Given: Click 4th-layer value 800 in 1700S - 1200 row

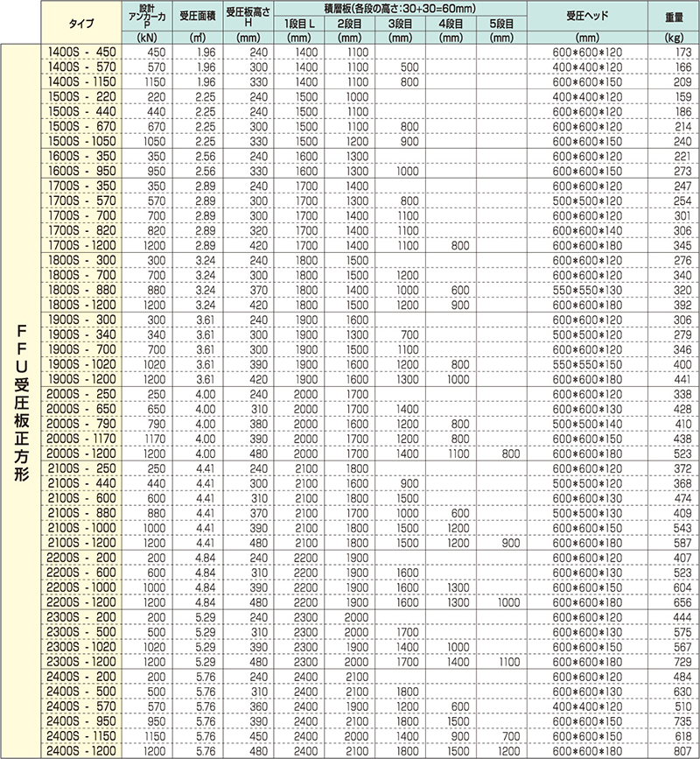Looking at the screenshot, I should (x=460, y=245).
